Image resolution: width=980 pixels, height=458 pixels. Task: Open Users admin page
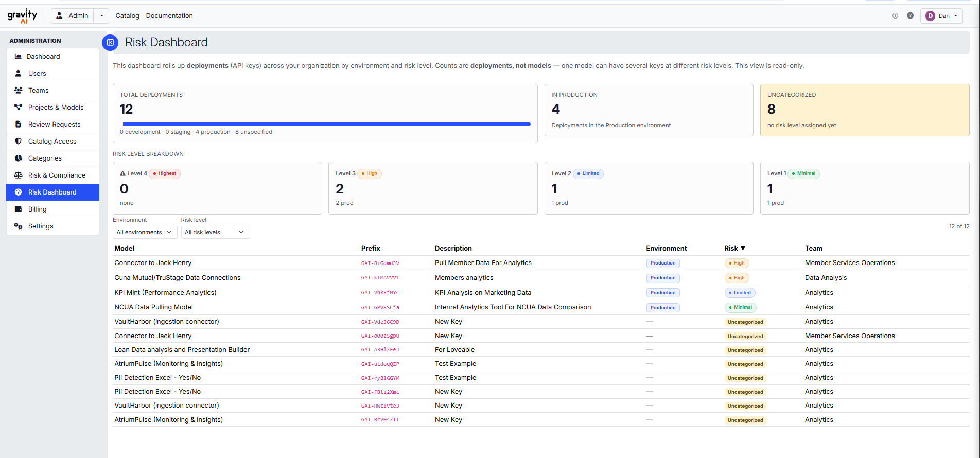pos(52,74)
